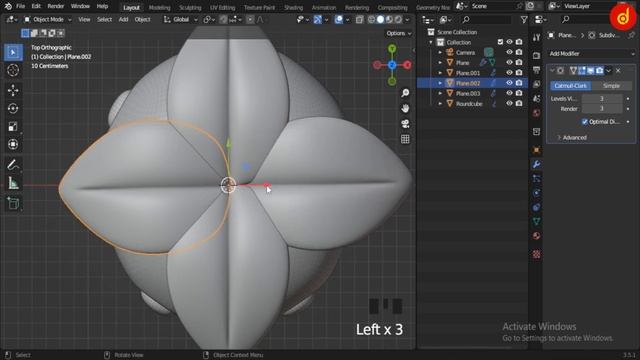Open the Object Data properties tab

(x=536, y=222)
